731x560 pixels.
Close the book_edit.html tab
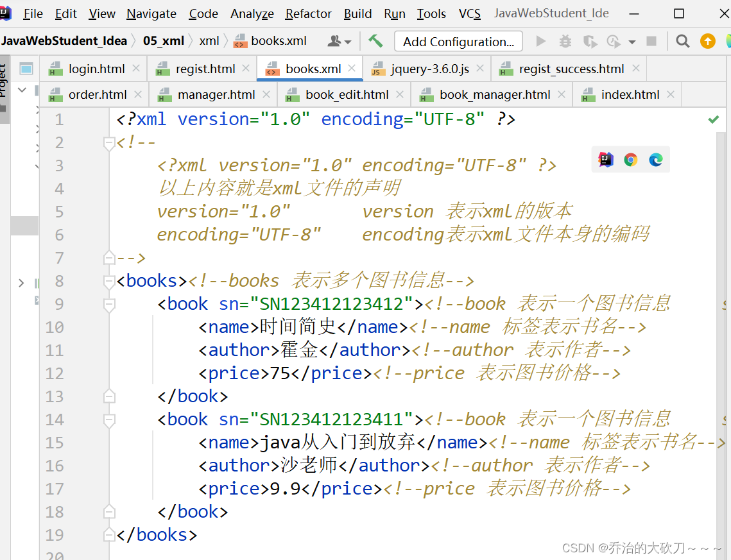400,94
